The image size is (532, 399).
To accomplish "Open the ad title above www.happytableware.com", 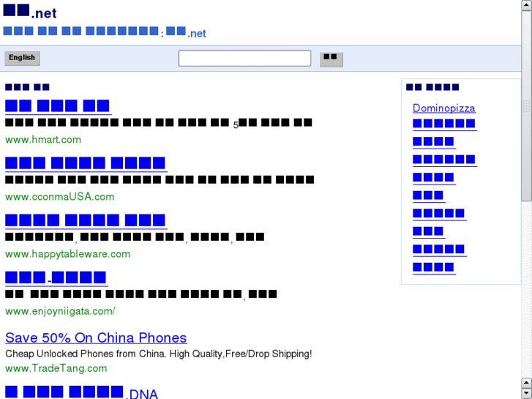I will click(86, 220).
